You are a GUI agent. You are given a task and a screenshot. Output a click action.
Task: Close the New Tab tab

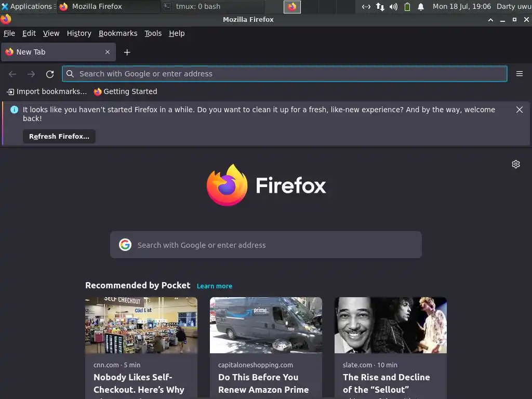[x=108, y=52]
